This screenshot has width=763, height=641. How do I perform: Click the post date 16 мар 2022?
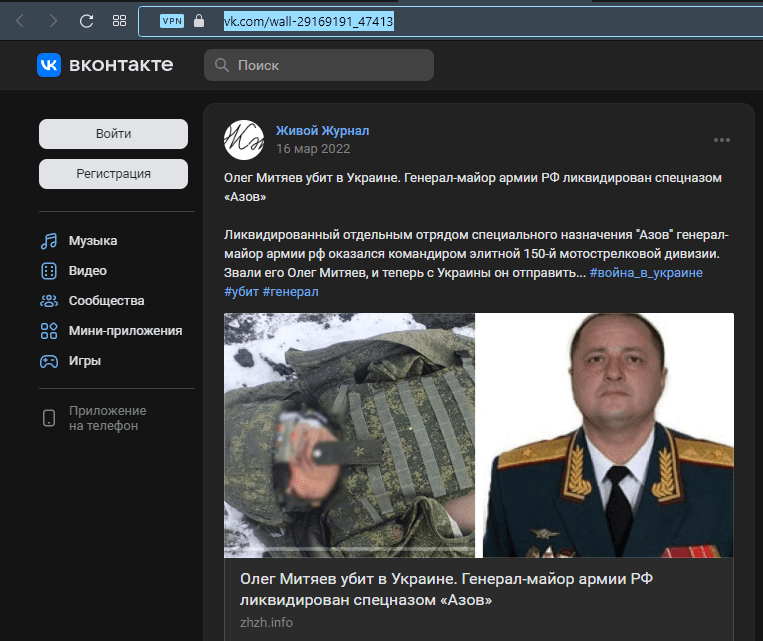(313, 149)
